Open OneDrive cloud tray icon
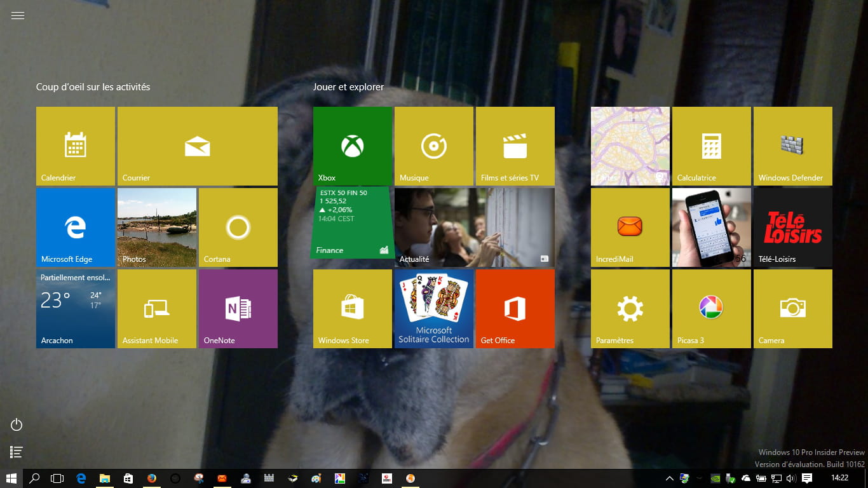 click(x=746, y=478)
